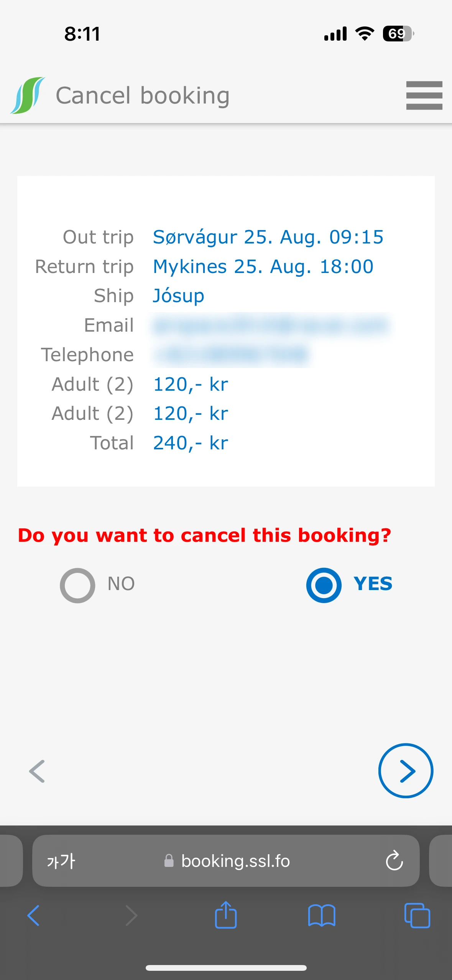Tap the Sørvágur 25. Aug. 09:15 out trip
Viewport: 452px width, 980px height.
(268, 237)
